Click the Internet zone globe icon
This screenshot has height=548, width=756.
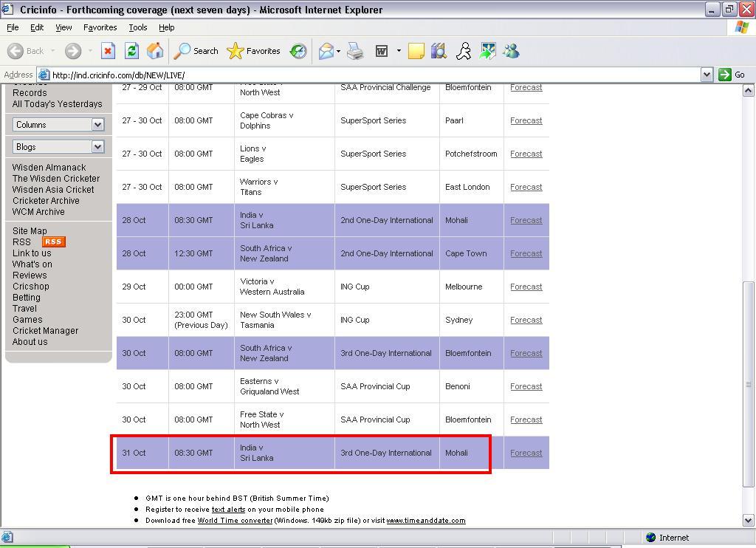tap(651, 538)
